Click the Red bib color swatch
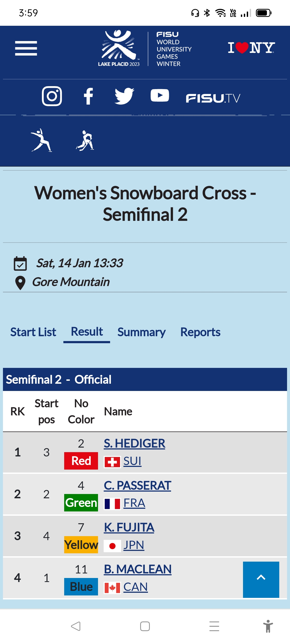This screenshot has height=644, width=290. click(x=81, y=461)
